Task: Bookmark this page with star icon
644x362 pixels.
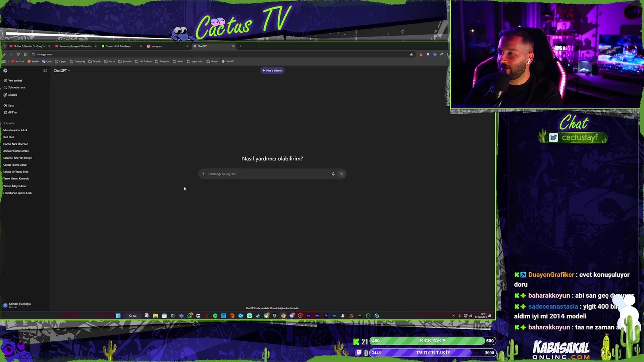Action: pos(411,54)
